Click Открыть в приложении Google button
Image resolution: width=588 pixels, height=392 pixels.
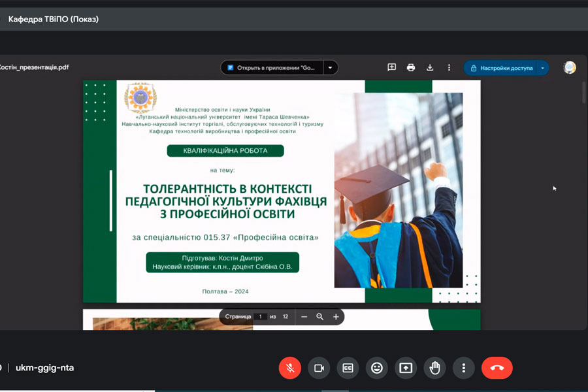pos(272,67)
